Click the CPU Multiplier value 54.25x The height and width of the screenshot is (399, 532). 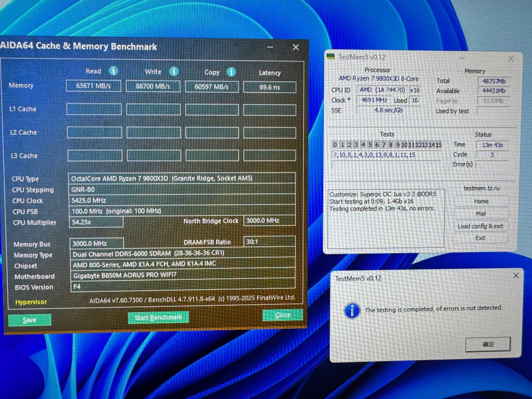(96, 222)
